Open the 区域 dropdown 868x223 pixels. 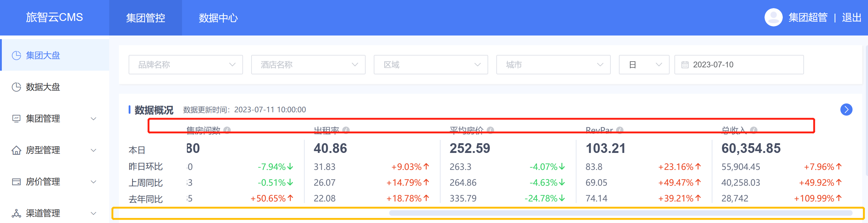point(431,64)
